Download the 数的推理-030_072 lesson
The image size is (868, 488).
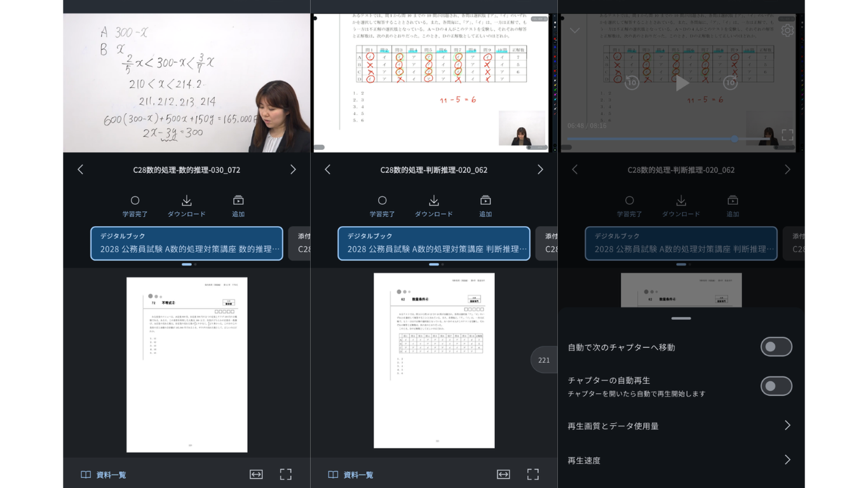pyautogui.click(x=186, y=207)
